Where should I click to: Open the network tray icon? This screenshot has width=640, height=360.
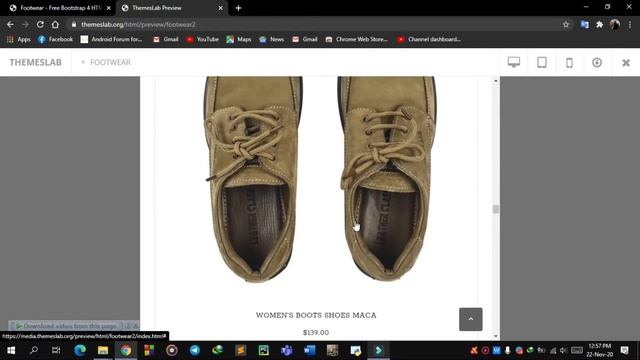[553, 350]
